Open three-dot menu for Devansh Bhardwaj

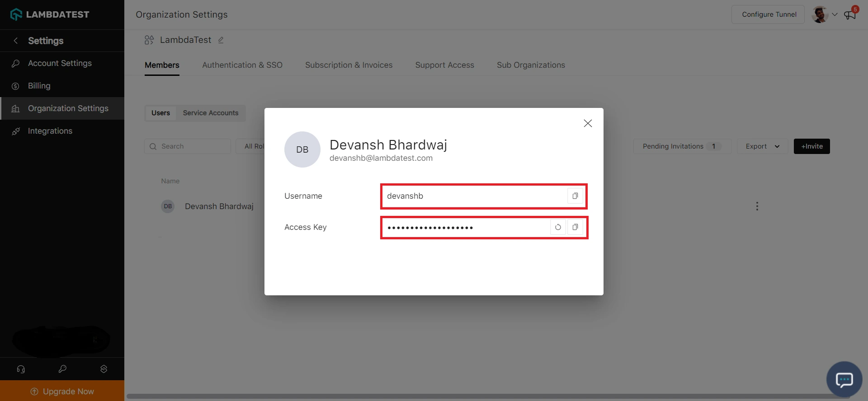point(757,206)
